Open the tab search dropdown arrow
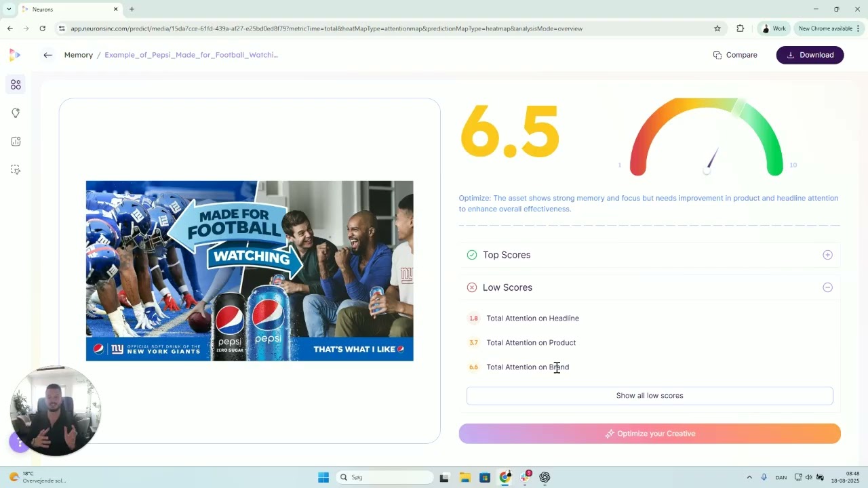The height and width of the screenshot is (488, 868). 9,9
